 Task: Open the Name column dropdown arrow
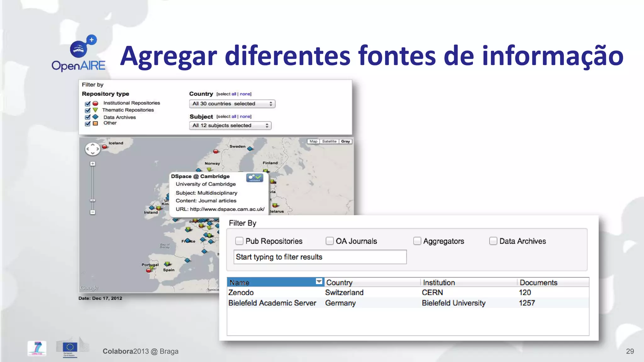pyautogui.click(x=319, y=282)
